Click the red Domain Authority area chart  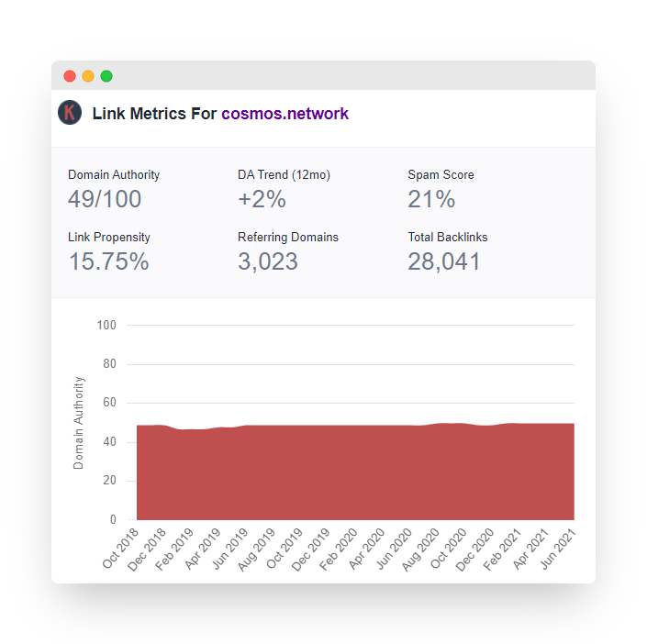point(355,472)
